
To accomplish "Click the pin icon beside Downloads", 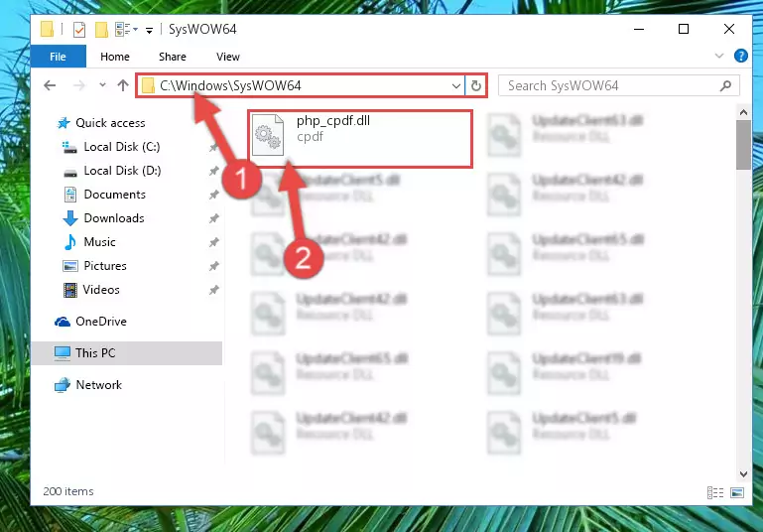I will [213, 218].
